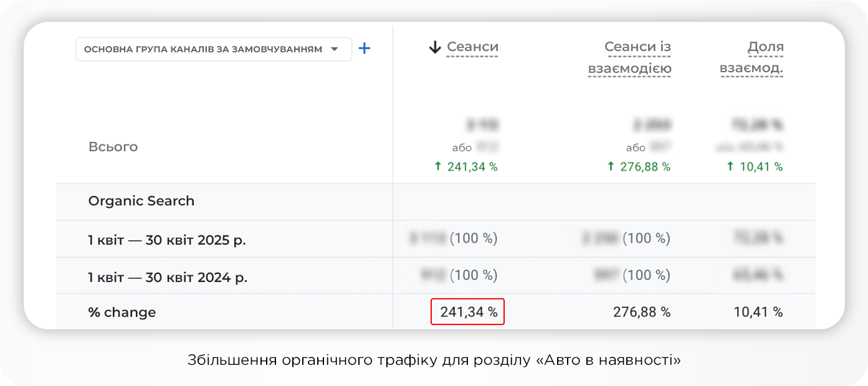Click the 276,88 % change value
868x386 pixels.
pyautogui.click(x=642, y=312)
